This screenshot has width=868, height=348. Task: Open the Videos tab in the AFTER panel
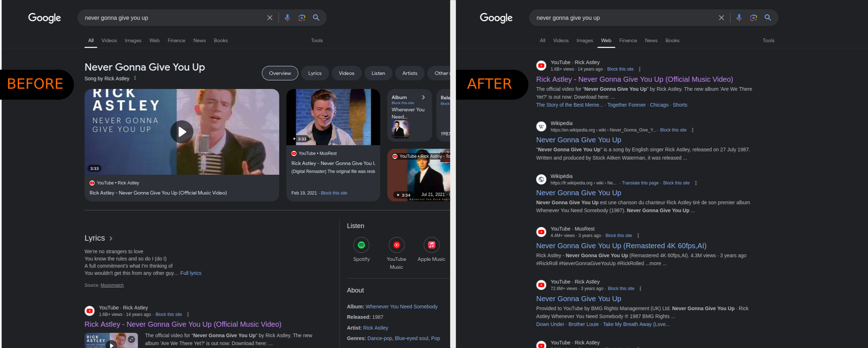[x=561, y=40]
